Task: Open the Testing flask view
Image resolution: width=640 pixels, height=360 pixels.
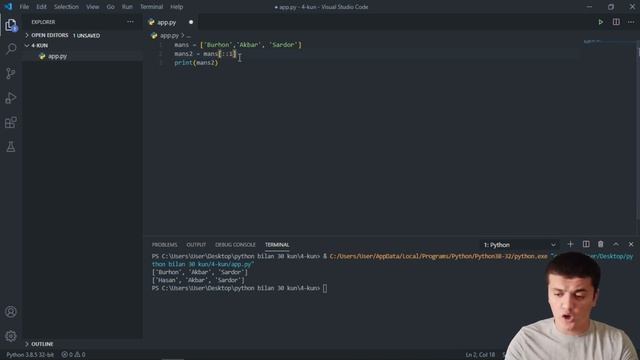Action: (x=11, y=147)
